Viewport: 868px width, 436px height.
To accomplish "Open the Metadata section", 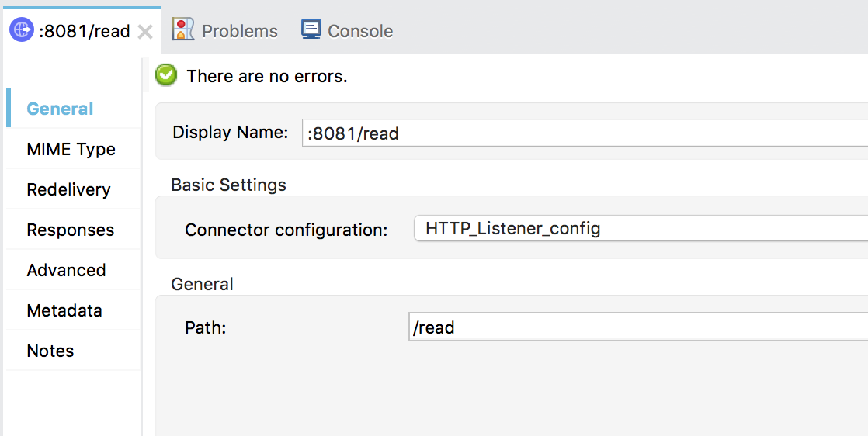I will click(64, 310).
